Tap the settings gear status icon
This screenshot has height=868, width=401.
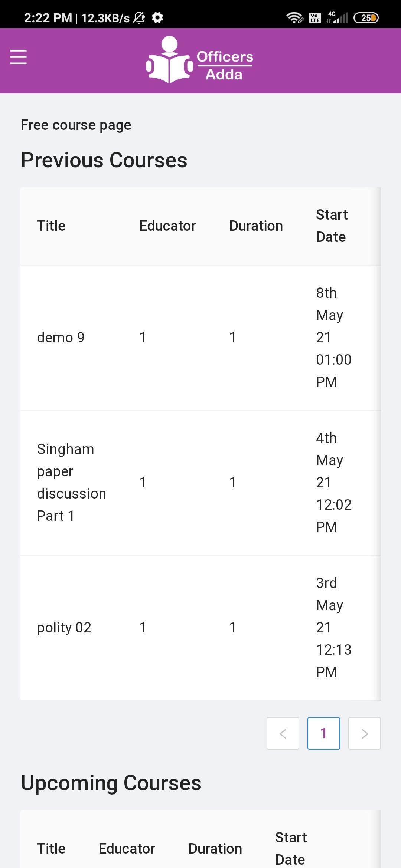(158, 17)
